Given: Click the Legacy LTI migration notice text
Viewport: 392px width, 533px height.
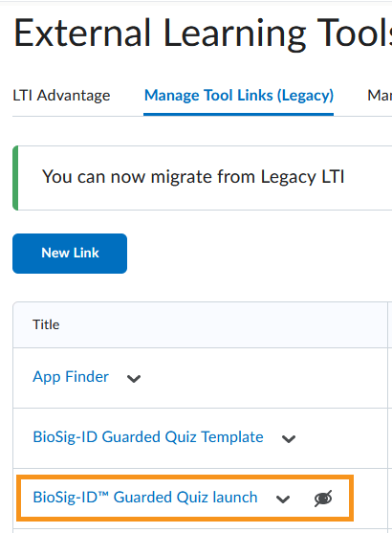Looking at the screenshot, I should pos(193,177).
